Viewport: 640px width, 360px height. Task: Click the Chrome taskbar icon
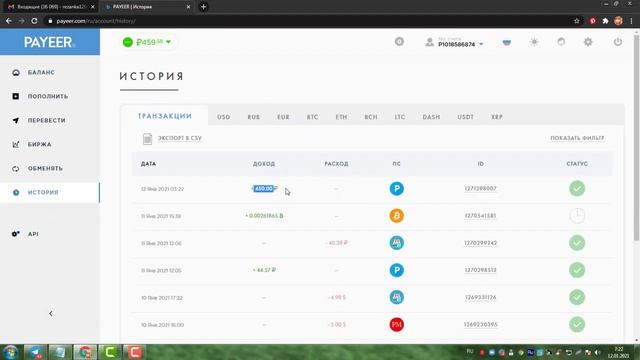(x=85, y=352)
